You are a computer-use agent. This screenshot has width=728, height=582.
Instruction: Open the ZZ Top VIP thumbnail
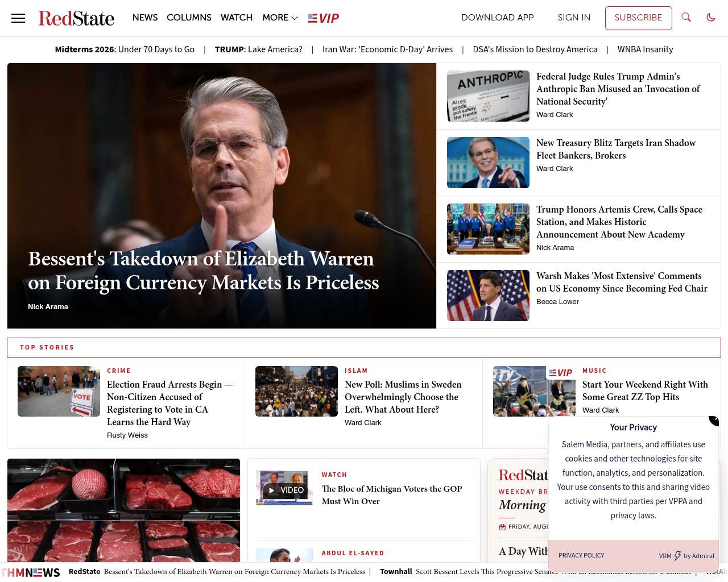(x=534, y=391)
